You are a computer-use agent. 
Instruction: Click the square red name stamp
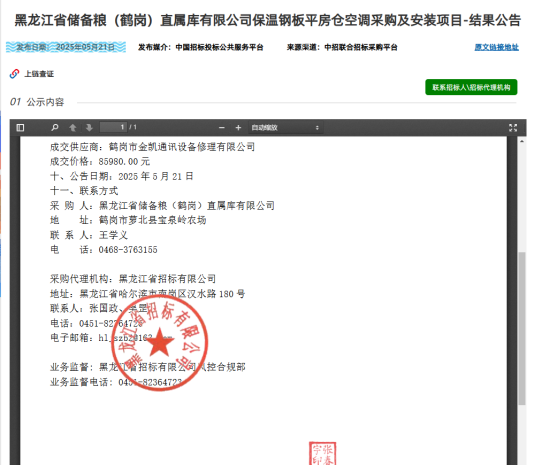(x=323, y=453)
